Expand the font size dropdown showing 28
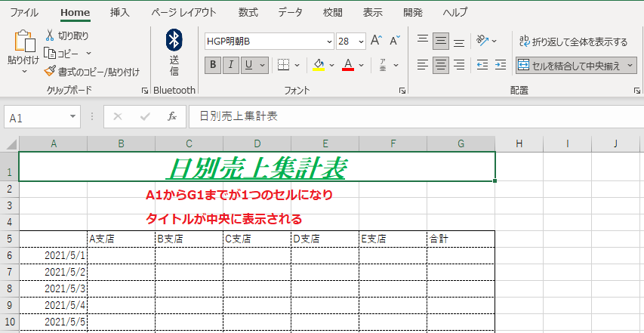The width and height of the screenshot is (644, 333). [362, 42]
